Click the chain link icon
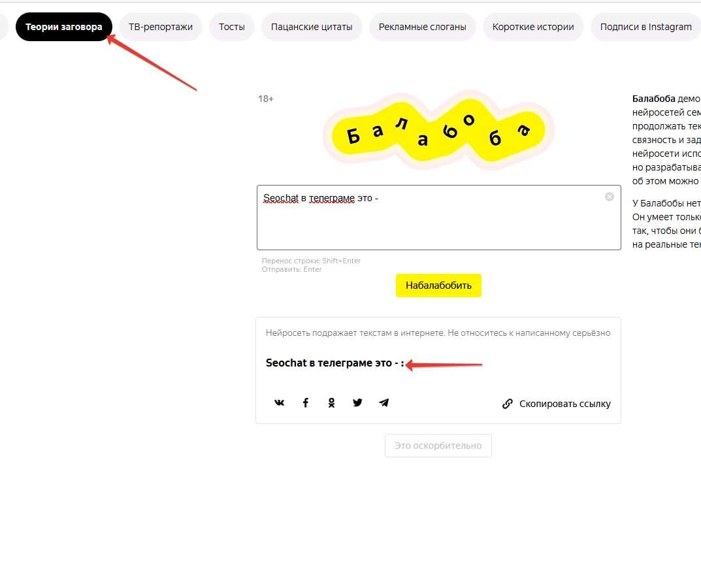The image size is (701, 588). (508, 404)
